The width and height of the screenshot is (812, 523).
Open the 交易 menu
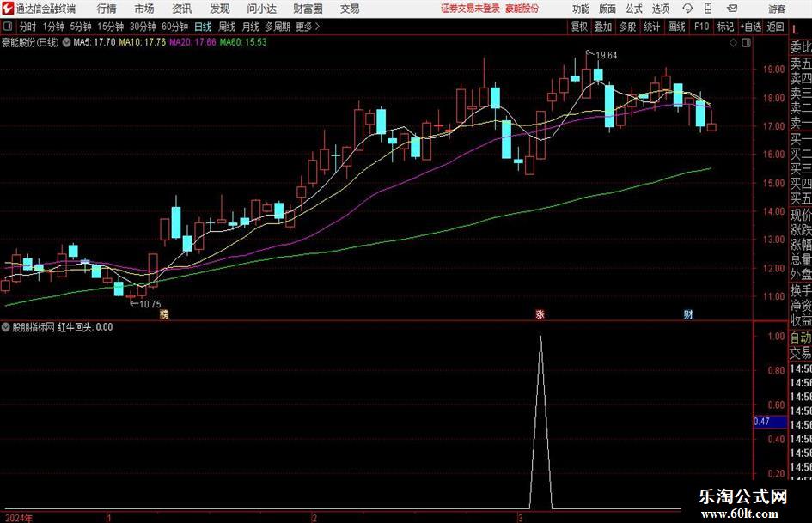350,9
